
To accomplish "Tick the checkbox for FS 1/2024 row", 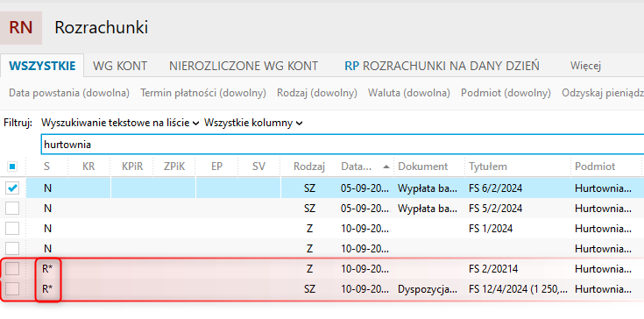I will (x=12, y=228).
